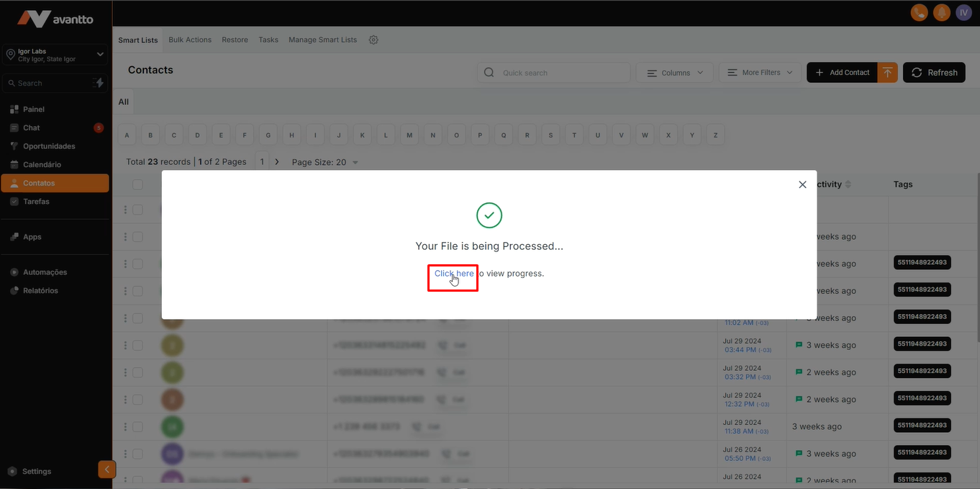Expand the More Filters dropdown
The image size is (980, 489).
pos(760,73)
